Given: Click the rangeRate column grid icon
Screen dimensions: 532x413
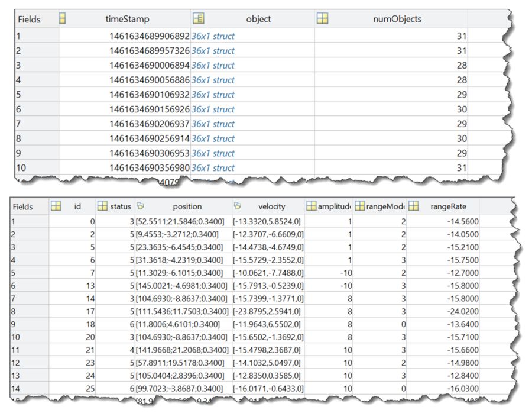Looking at the screenshot, I should pos(413,206).
